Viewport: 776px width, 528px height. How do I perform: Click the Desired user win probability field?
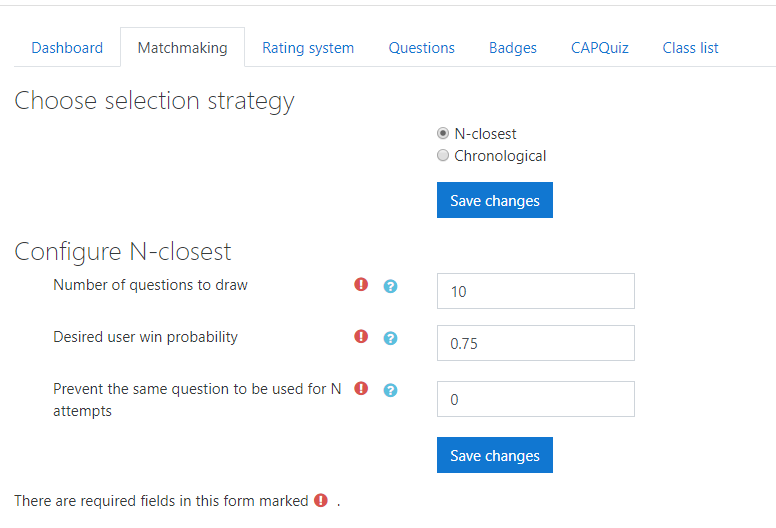(x=536, y=343)
